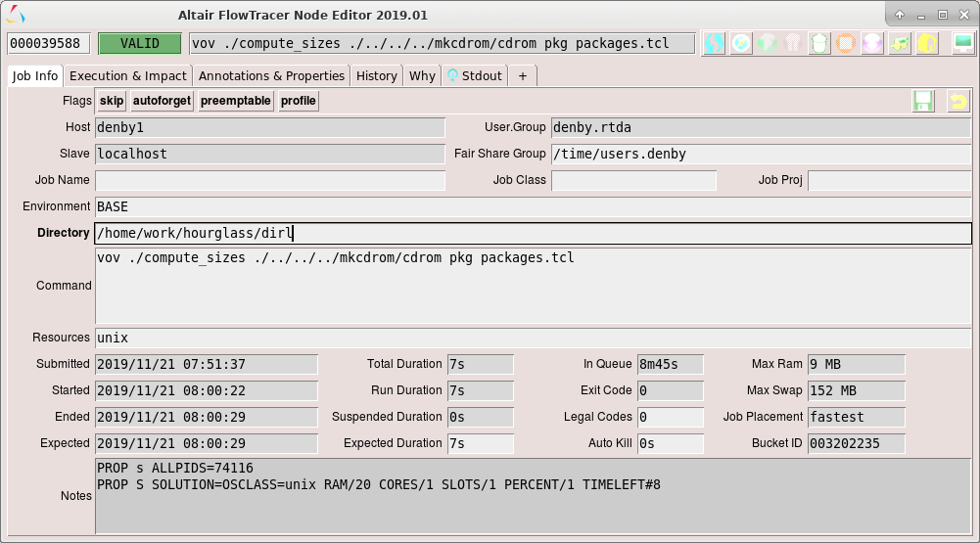Click the Altair logo in title bar

point(17,15)
